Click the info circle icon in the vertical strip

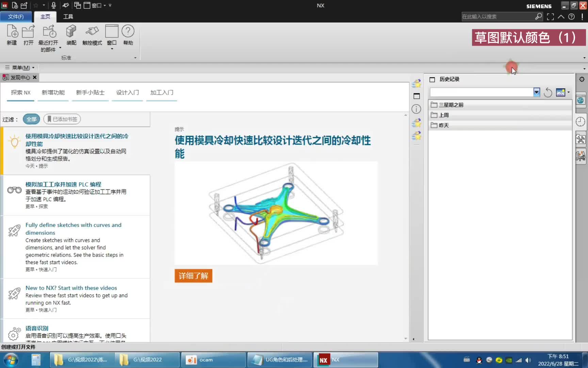tap(416, 109)
